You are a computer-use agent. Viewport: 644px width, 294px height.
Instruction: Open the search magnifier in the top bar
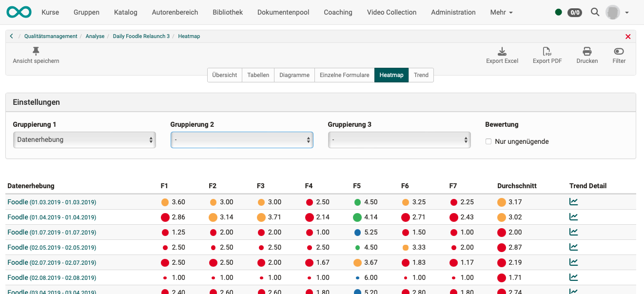(x=595, y=12)
